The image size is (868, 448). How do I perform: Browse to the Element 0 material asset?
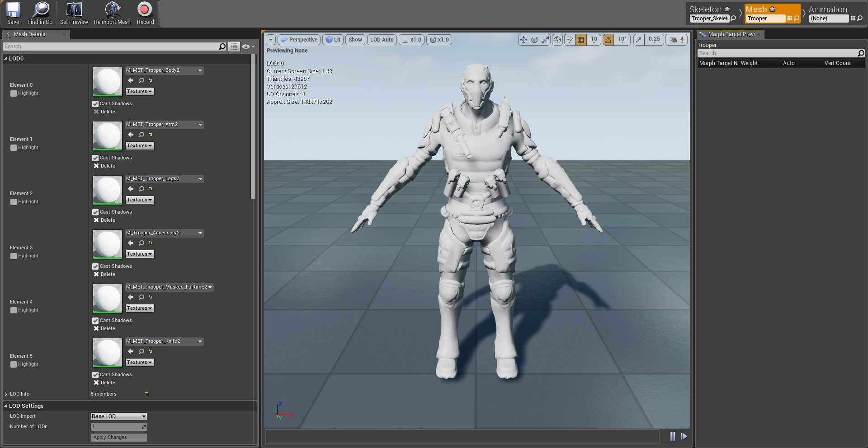(142, 80)
